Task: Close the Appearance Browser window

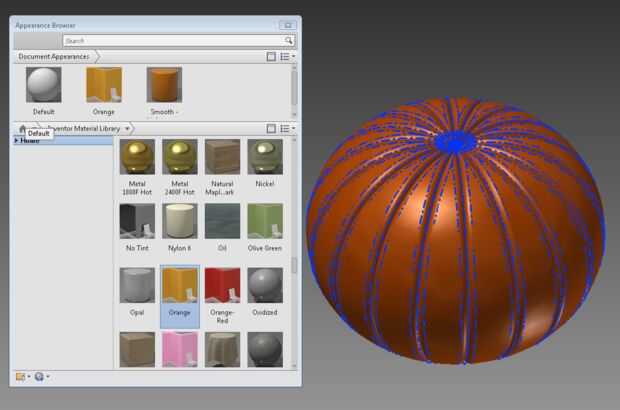Action: pyautogui.click(x=287, y=25)
